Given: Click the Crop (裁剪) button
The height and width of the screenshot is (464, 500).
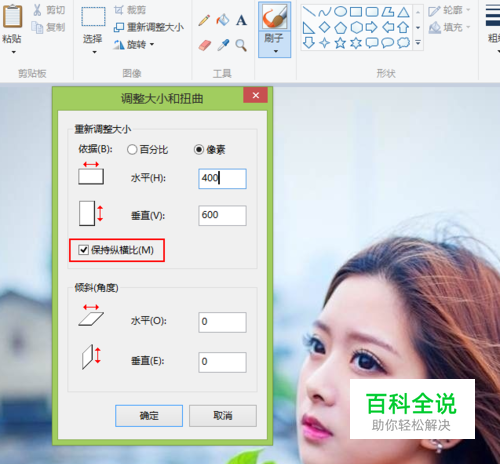Looking at the screenshot, I should coord(130,10).
